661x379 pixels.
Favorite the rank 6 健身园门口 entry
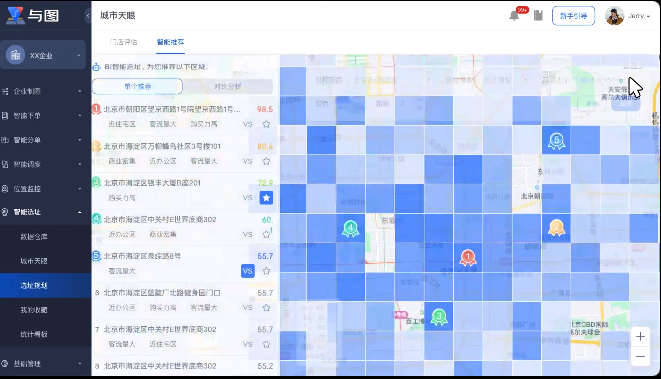click(266, 307)
